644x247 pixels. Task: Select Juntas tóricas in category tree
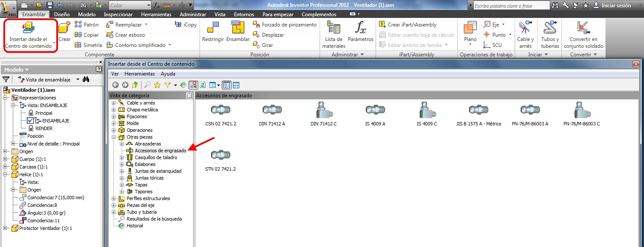coord(149,178)
